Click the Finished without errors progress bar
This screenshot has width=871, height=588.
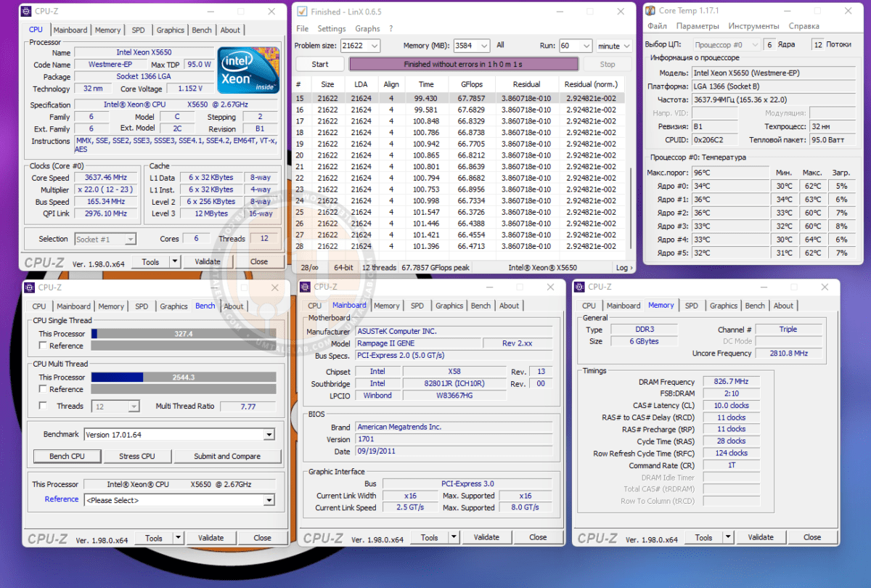pos(463,64)
